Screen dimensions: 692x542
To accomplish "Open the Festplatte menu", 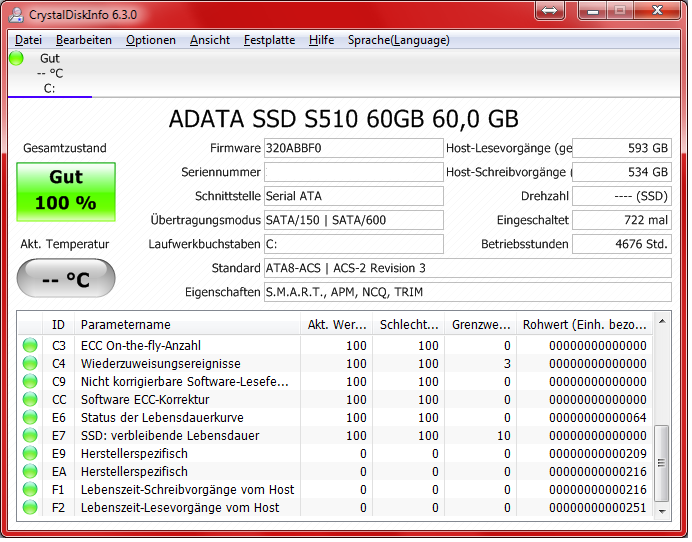I will point(269,40).
